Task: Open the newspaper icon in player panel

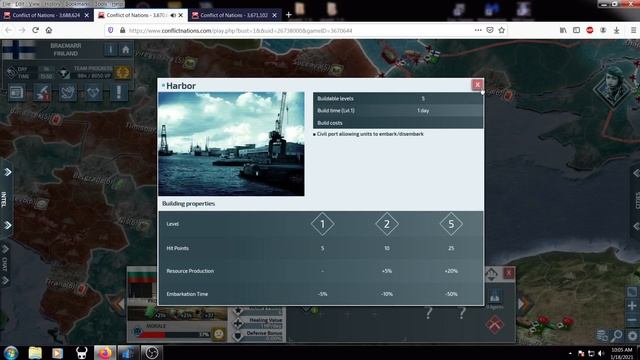Action: [16, 93]
